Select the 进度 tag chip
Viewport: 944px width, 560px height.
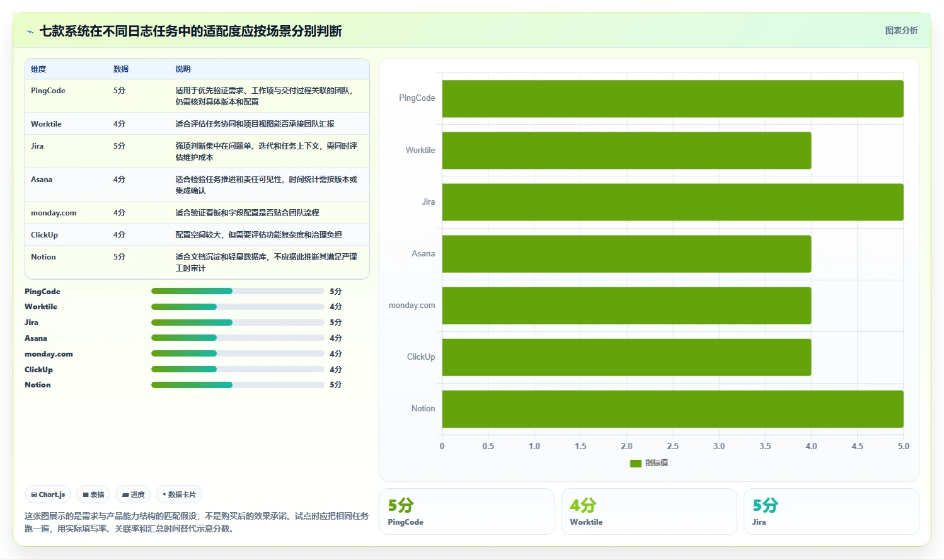(x=133, y=494)
